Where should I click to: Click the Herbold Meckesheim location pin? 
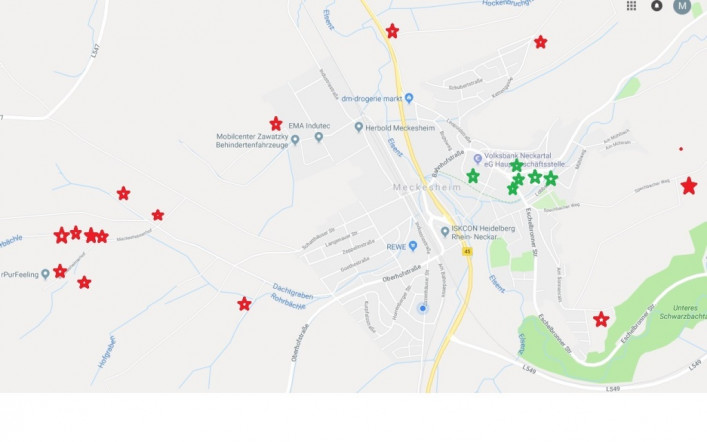358,127
